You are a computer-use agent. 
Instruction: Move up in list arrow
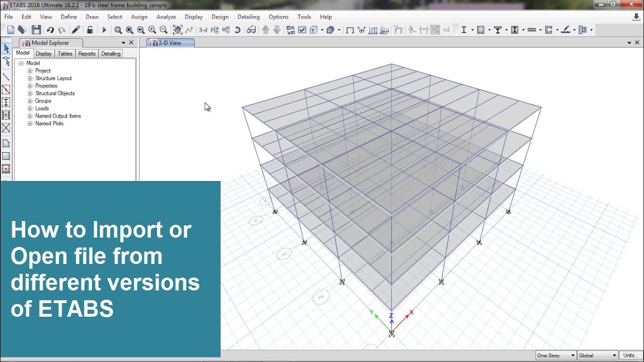click(x=266, y=30)
